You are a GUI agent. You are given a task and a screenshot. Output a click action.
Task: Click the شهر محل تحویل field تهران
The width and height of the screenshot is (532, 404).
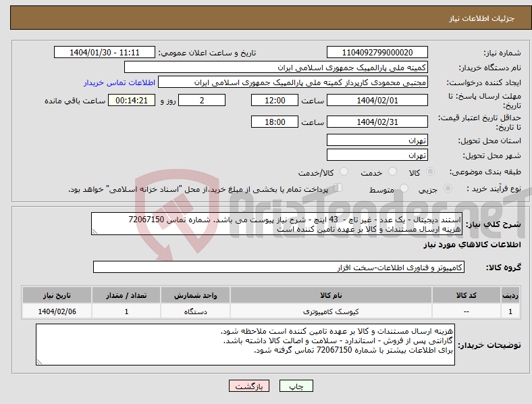(377, 155)
